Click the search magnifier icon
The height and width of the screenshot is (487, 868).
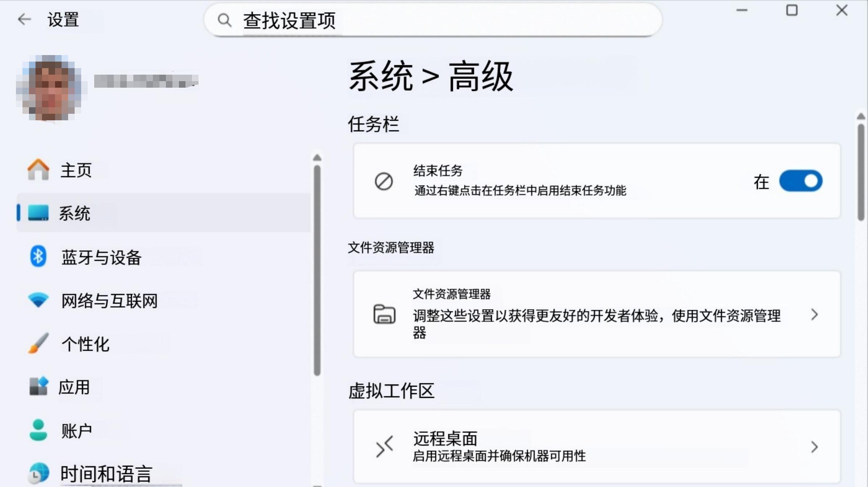pyautogui.click(x=225, y=20)
